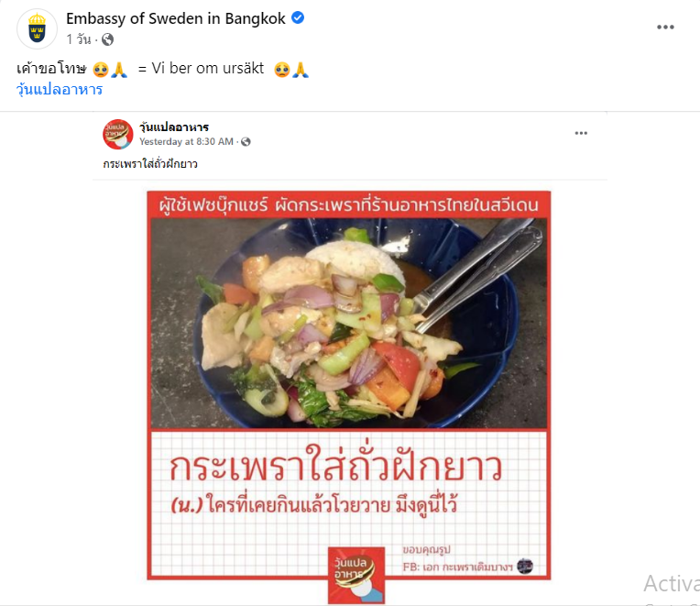Click the วุ้นแปลอาหาร logo at the image bottom
The height and width of the screenshot is (606, 700).
click(356, 575)
